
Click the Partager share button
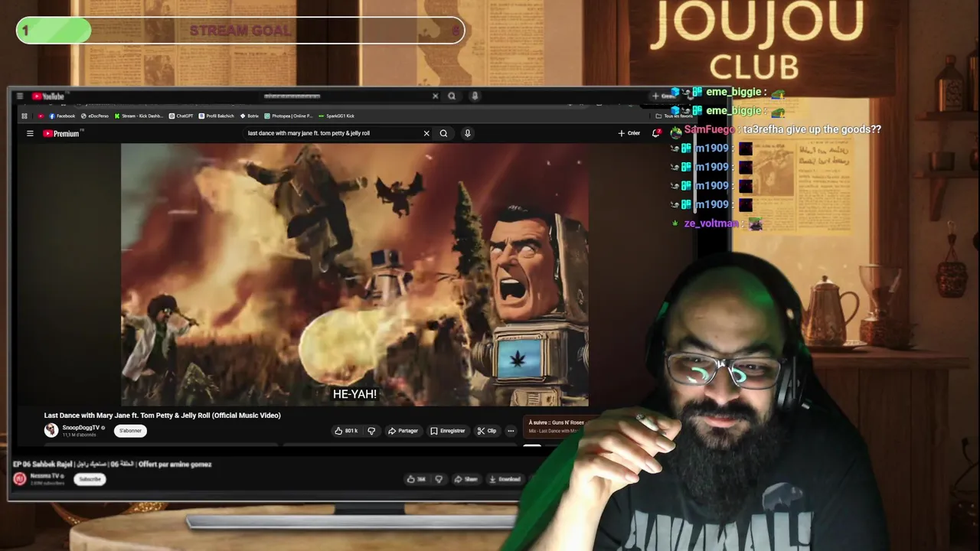click(403, 431)
